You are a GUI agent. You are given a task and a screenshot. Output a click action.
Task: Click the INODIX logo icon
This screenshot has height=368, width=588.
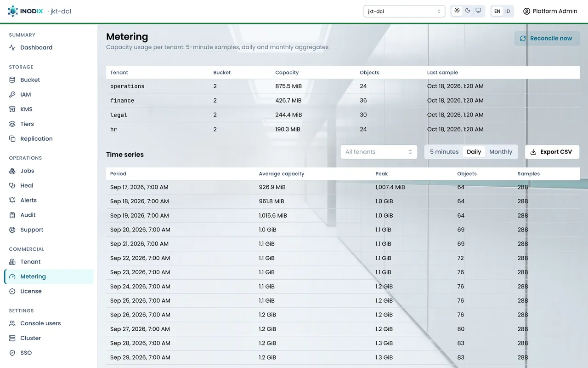coord(13,11)
